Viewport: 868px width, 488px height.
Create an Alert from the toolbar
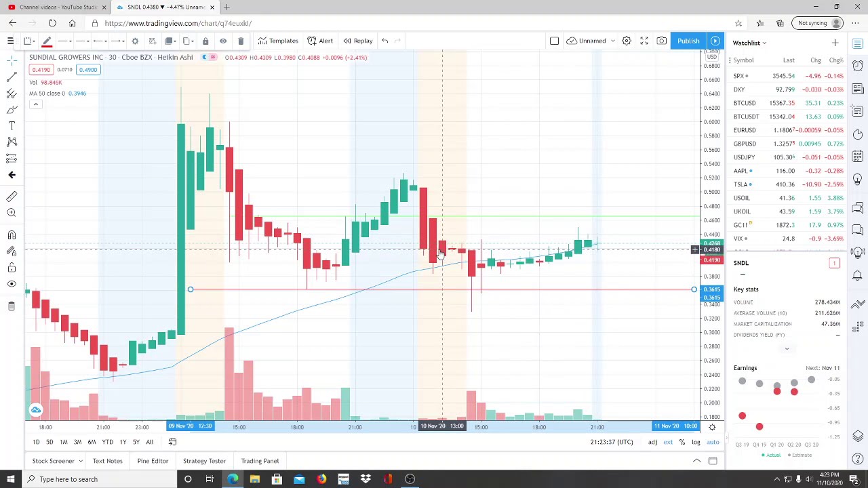tap(320, 41)
